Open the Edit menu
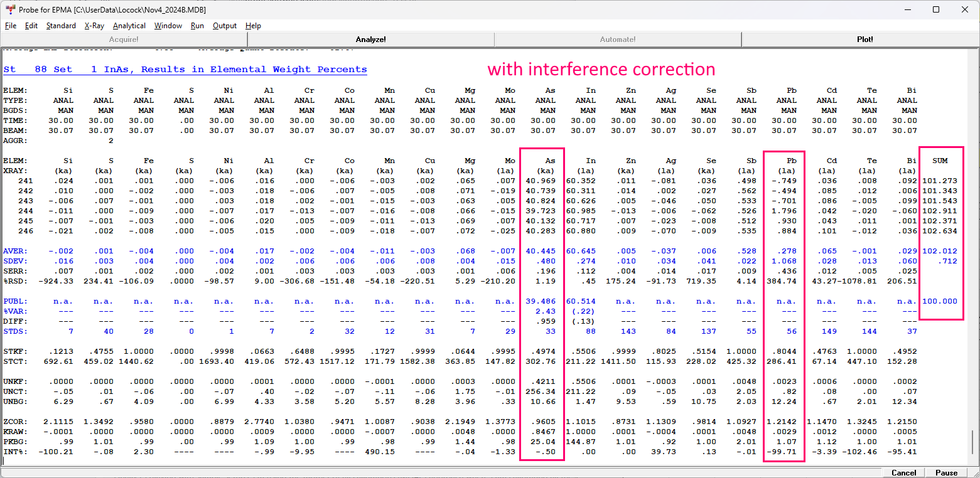 tap(31, 26)
